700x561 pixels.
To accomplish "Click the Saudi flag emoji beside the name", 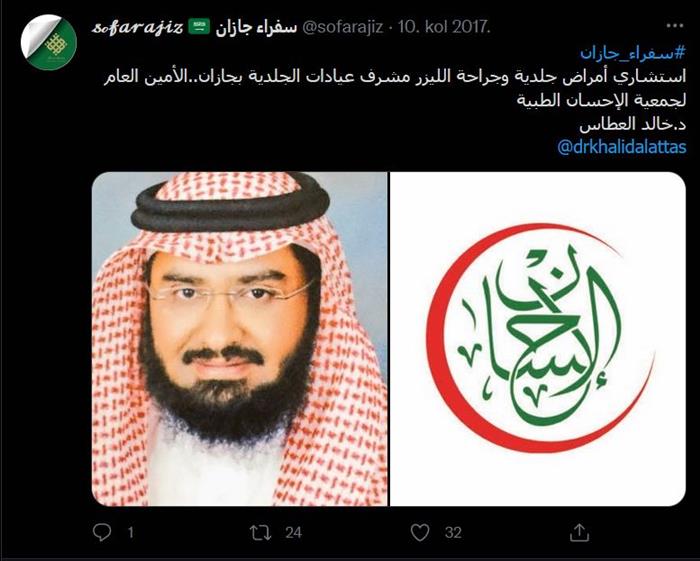I will coord(199,27).
